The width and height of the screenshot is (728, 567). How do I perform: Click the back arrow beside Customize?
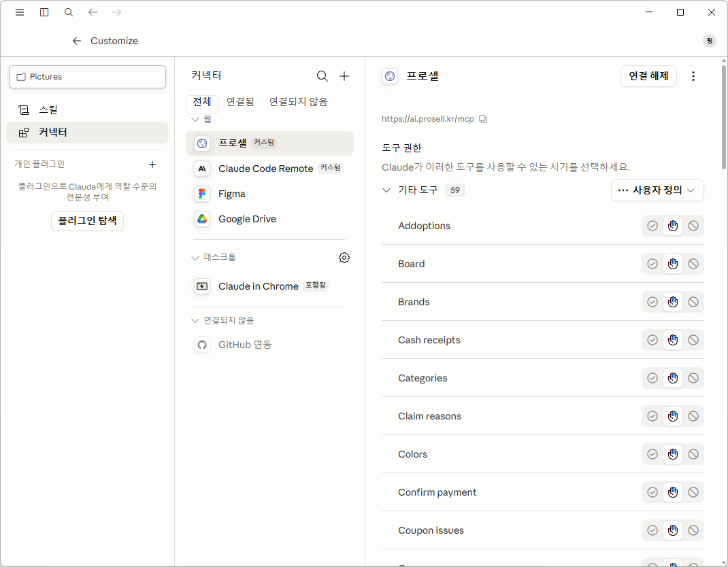point(77,41)
